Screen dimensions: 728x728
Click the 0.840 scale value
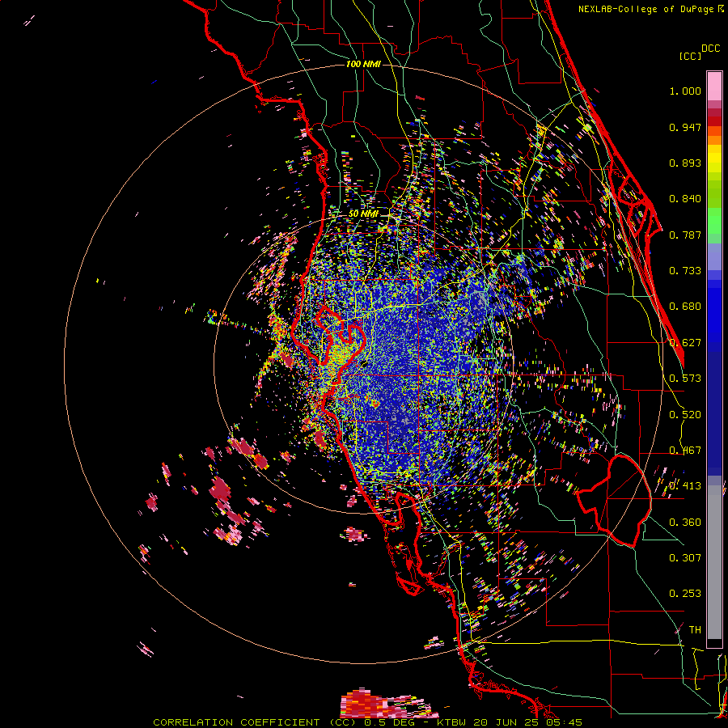(x=685, y=199)
